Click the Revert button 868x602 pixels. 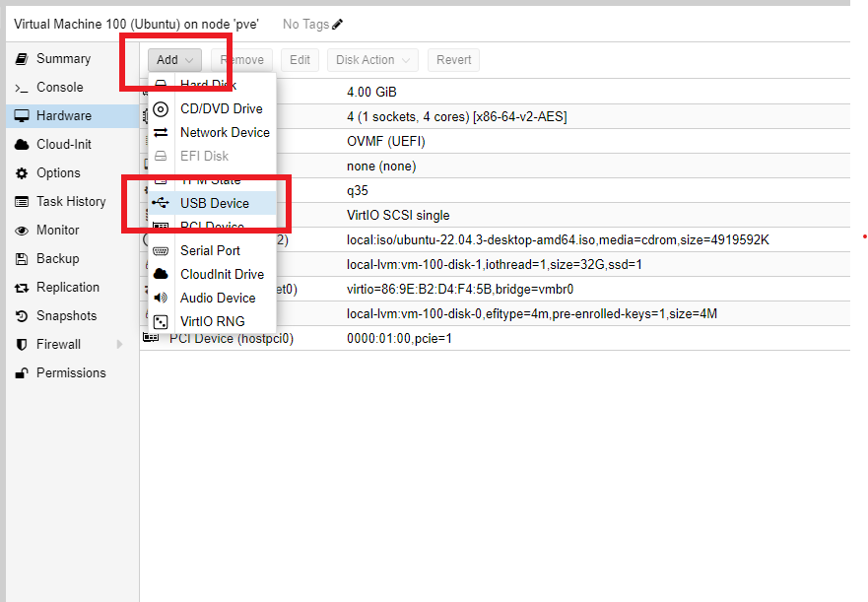point(453,60)
